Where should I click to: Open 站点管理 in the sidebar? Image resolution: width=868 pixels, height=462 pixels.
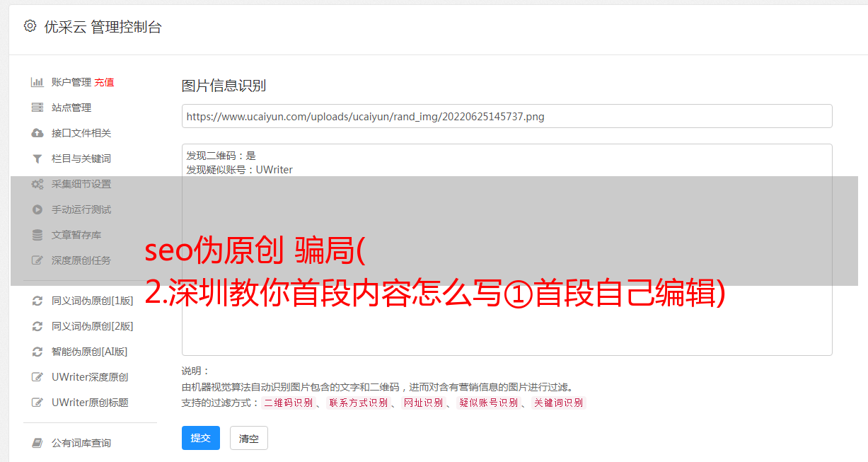coord(71,108)
